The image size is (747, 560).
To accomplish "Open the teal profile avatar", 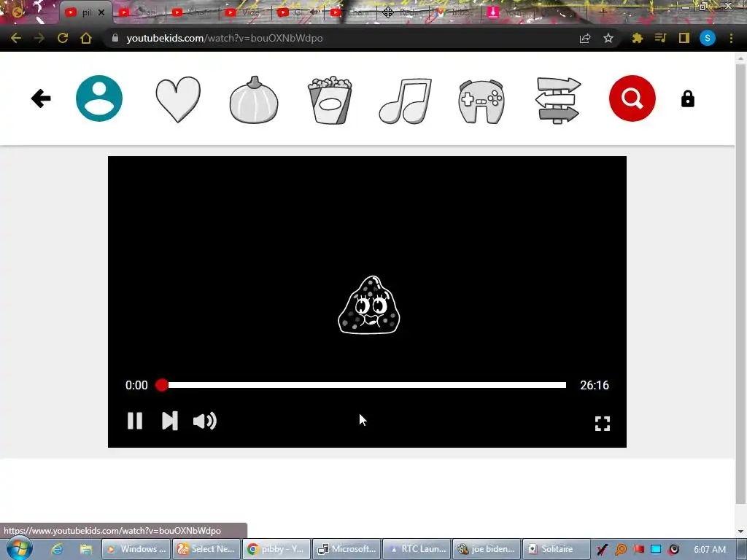I will [x=99, y=98].
